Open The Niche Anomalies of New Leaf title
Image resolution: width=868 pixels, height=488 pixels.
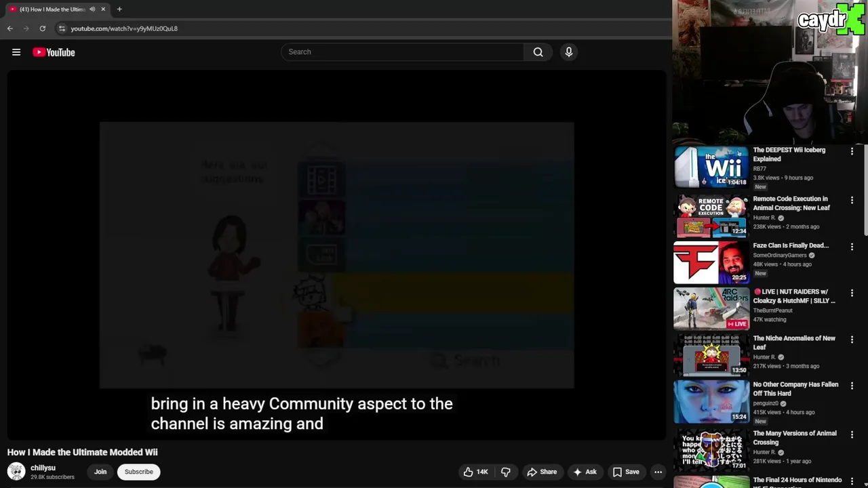[794, 343]
